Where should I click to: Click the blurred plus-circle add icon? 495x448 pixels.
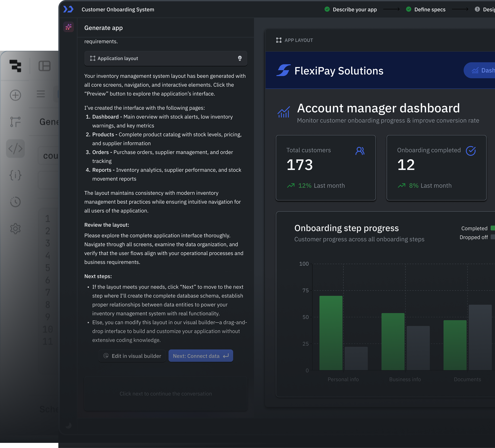point(15,95)
